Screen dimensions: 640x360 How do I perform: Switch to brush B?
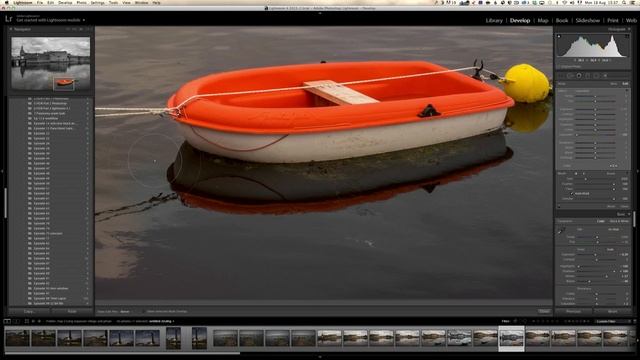583,173
